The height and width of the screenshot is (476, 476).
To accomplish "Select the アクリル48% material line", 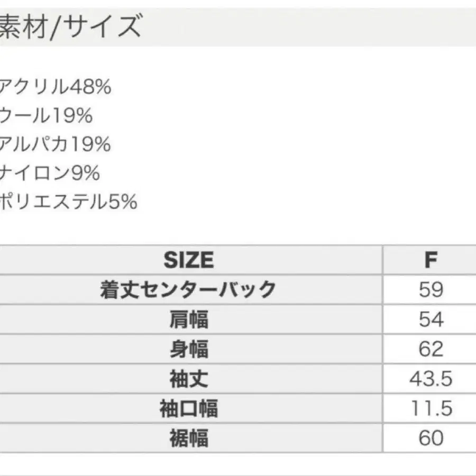I will click(55, 86).
